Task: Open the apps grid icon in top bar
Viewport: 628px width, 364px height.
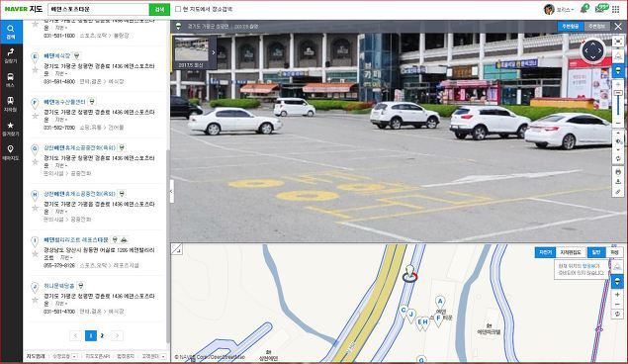Action: pyautogui.click(x=616, y=9)
